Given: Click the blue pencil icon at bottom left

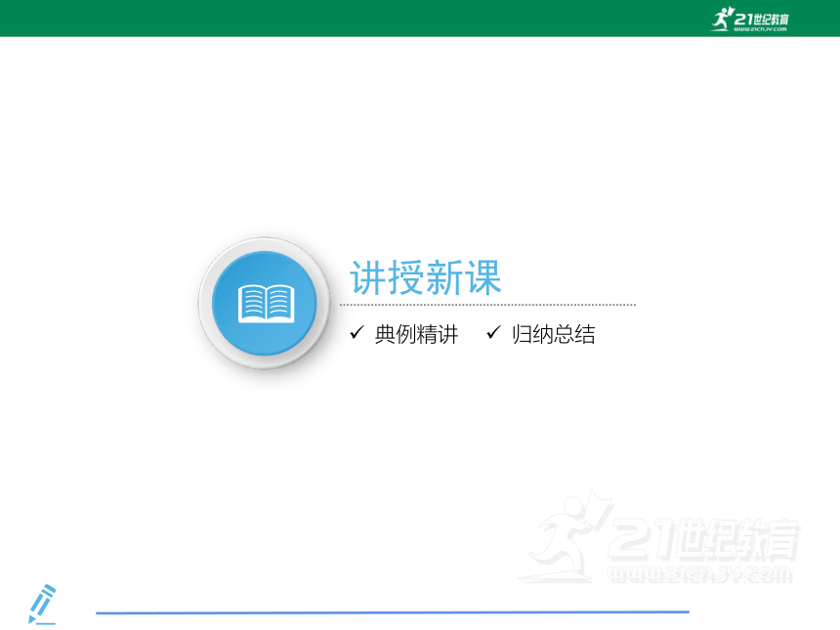Looking at the screenshot, I should [42, 604].
